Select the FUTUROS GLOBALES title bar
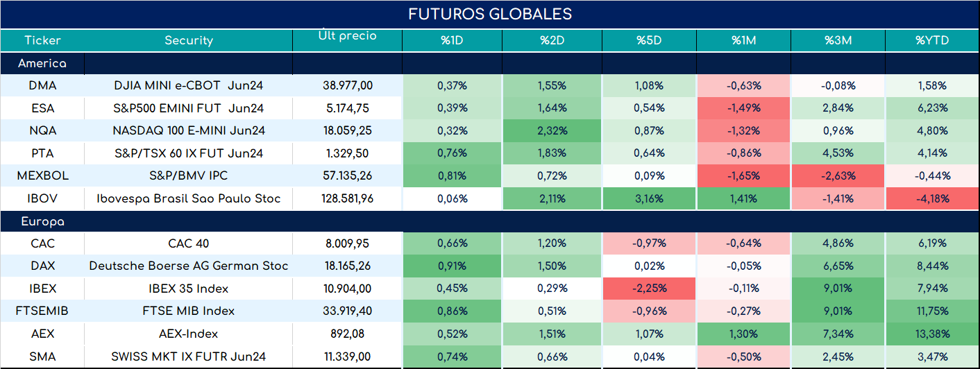980x369 pixels. 490,15
